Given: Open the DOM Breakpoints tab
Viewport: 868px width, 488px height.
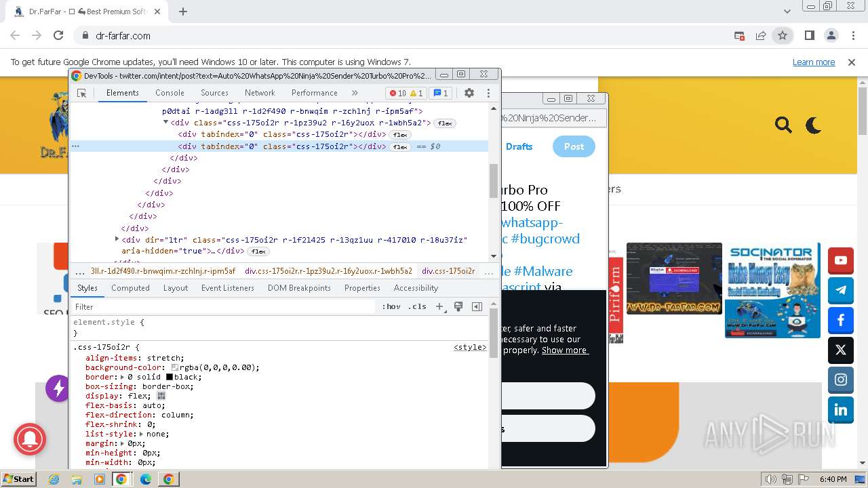Looking at the screenshot, I should click(299, 288).
